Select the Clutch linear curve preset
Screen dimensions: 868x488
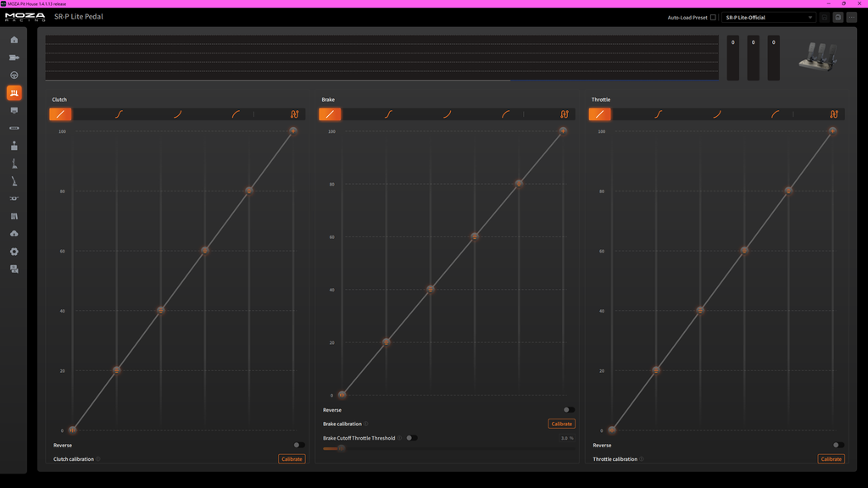(60, 114)
